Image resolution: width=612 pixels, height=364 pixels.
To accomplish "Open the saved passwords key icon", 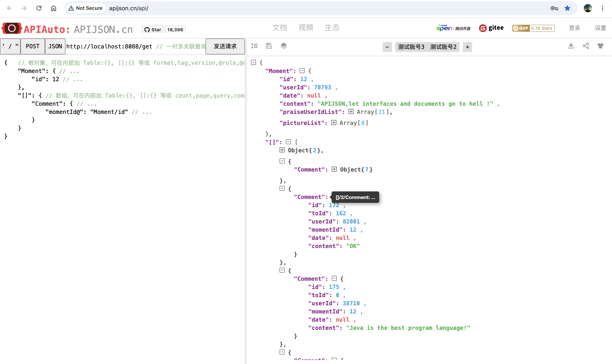I will (x=554, y=8).
